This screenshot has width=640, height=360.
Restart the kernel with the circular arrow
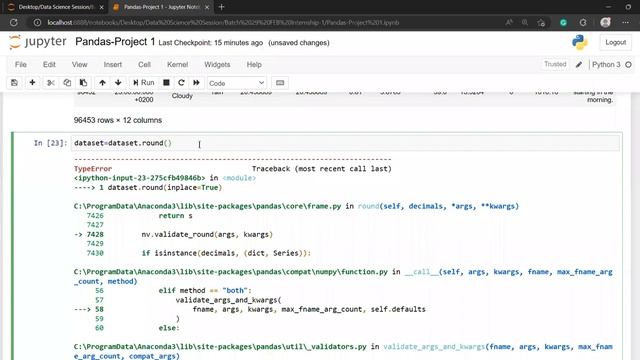coord(181,83)
